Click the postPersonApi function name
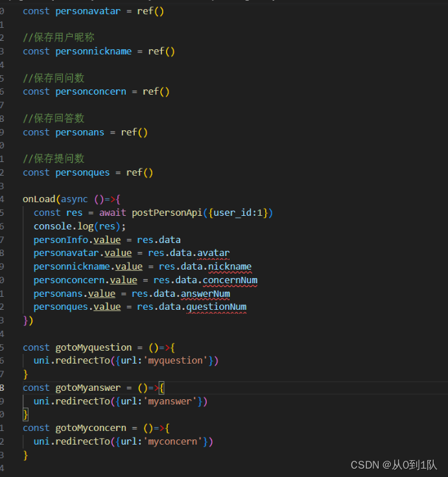 (167, 213)
